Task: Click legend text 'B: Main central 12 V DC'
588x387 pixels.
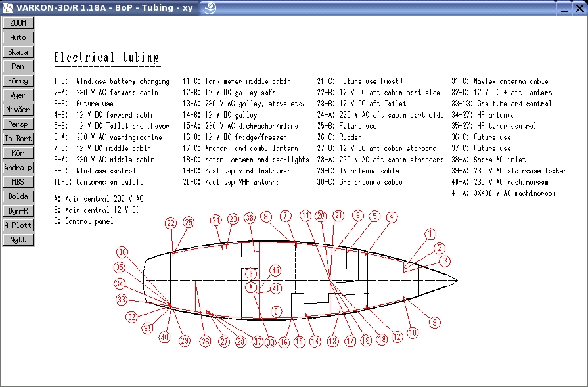Action: click(97, 210)
